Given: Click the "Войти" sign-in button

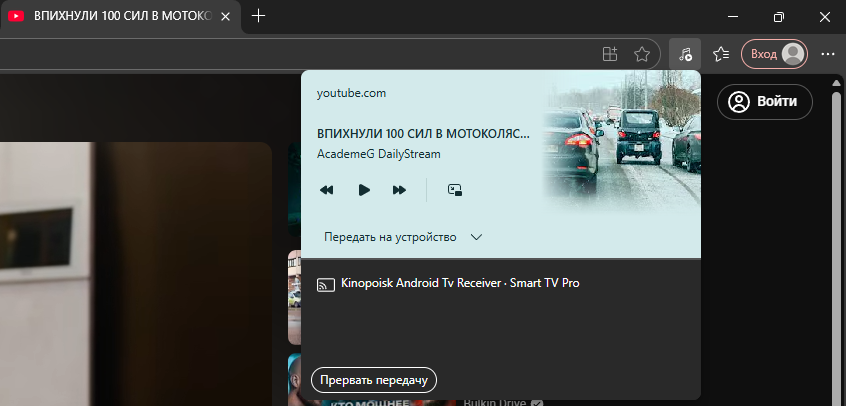Looking at the screenshot, I should pos(765,101).
